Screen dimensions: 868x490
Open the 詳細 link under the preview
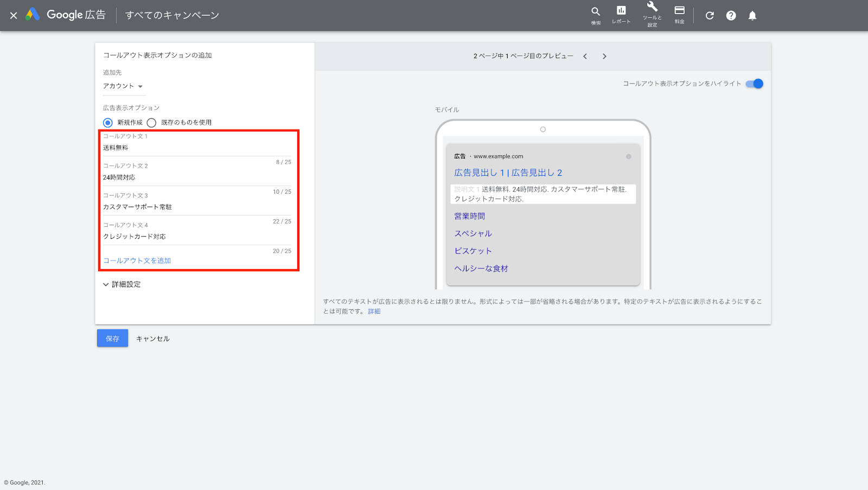(x=374, y=311)
